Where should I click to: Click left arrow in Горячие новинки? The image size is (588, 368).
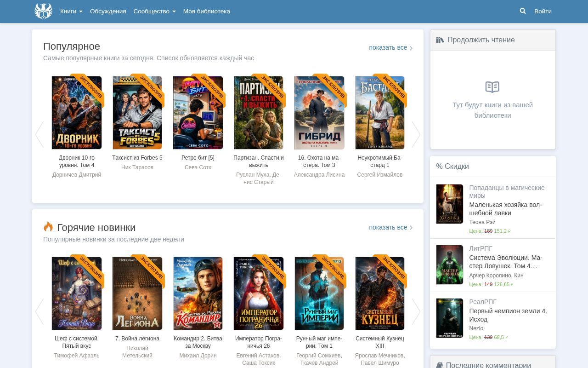click(40, 312)
